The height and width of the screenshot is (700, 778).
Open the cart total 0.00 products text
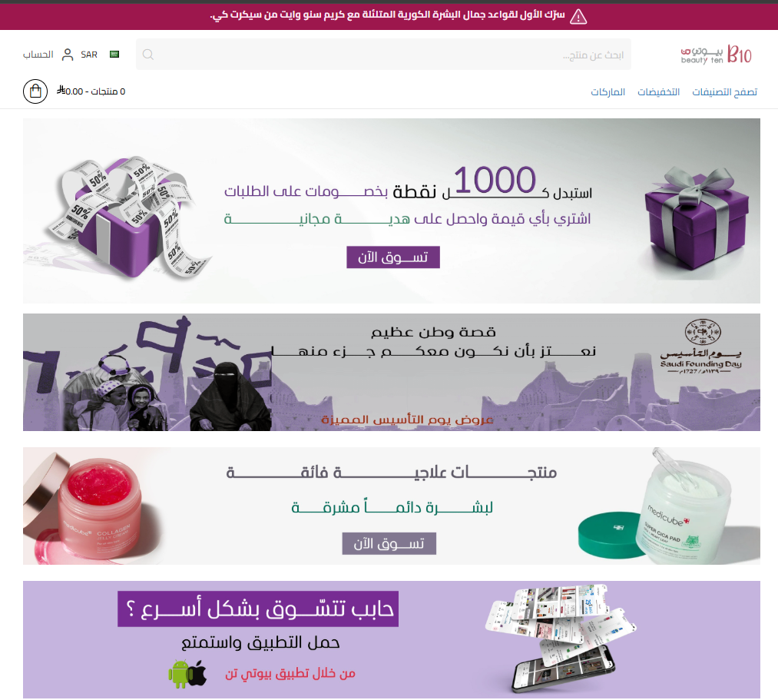tap(91, 91)
